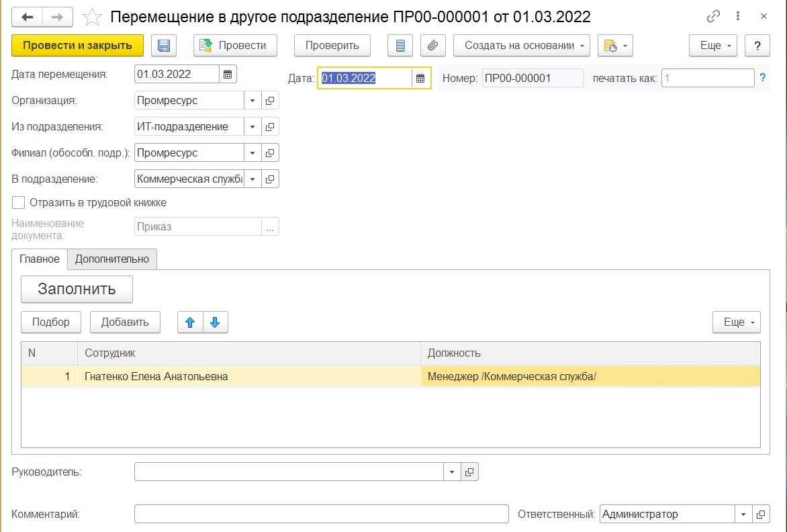Move row down with blue arrow
Screen dimensions: 787x532
(x=215, y=322)
